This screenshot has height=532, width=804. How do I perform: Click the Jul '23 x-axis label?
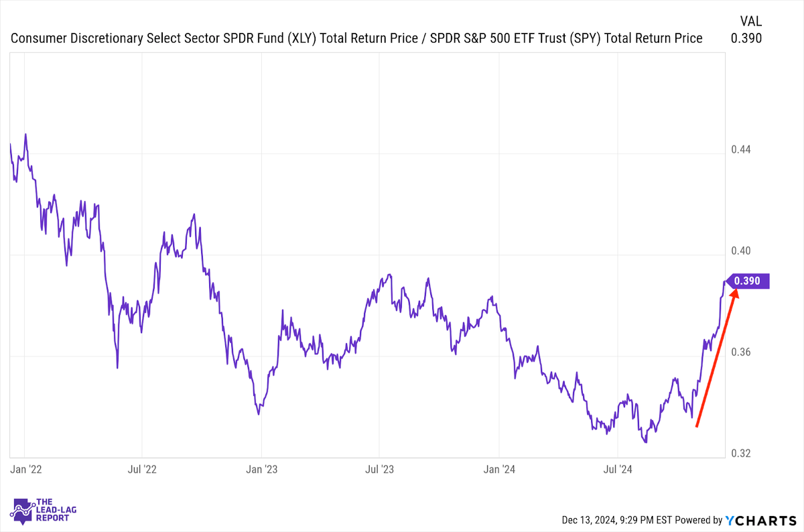[x=379, y=469]
